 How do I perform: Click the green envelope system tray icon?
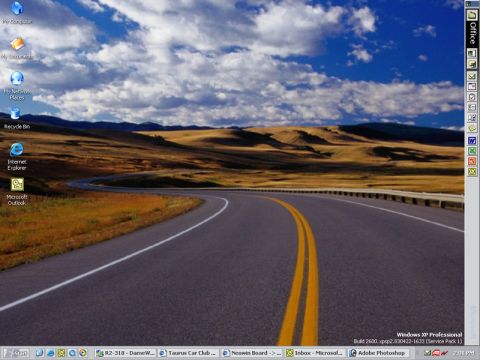pos(427,353)
